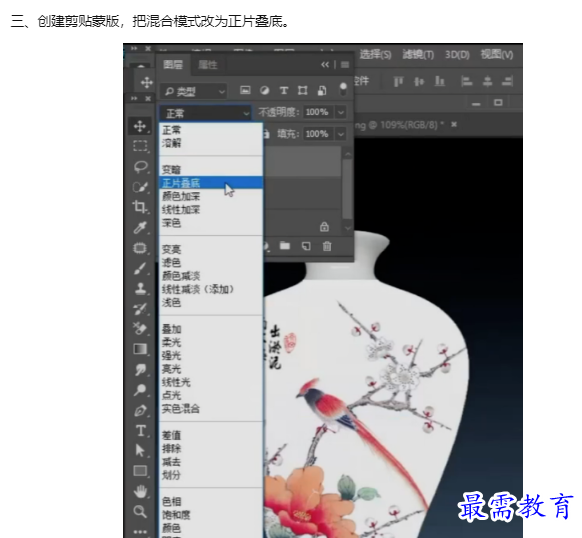Image resolution: width=582 pixels, height=538 pixels.
Task: Click the align top edges icon
Action: [398, 81]
